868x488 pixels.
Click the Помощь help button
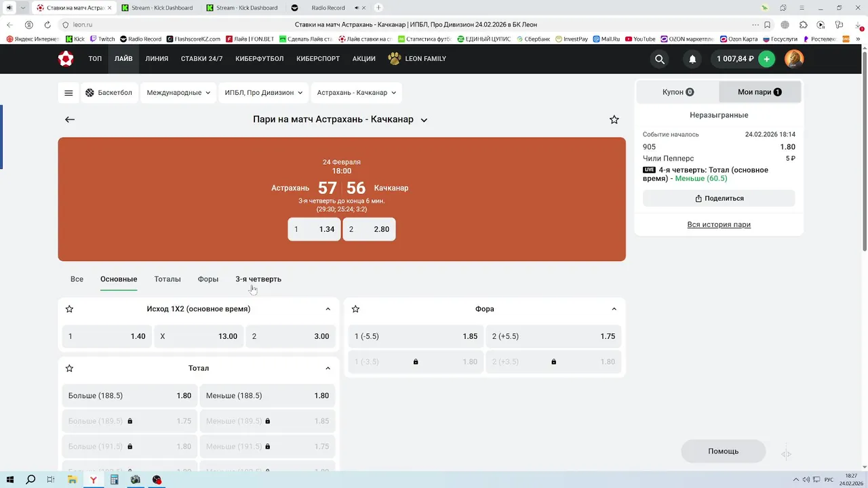click(x=724, y=451)
